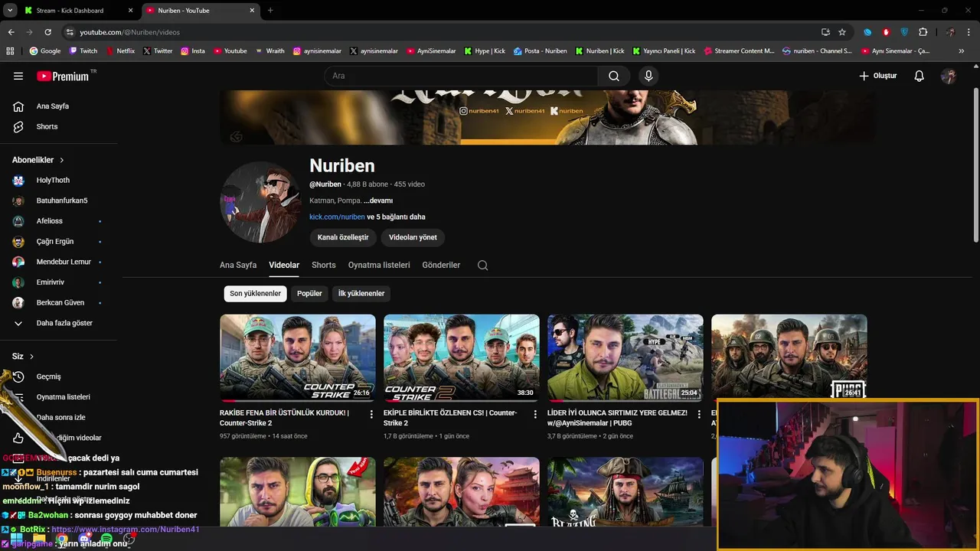
Task: Click Kanalı özelleştir button
Action: pos(343,237)
